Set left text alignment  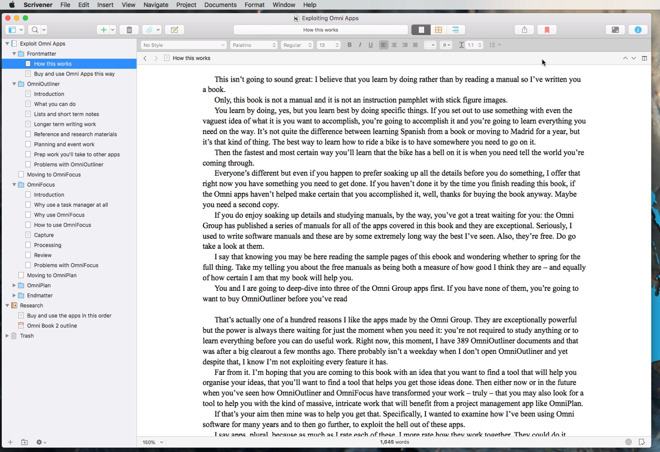[x=383, y=45]
